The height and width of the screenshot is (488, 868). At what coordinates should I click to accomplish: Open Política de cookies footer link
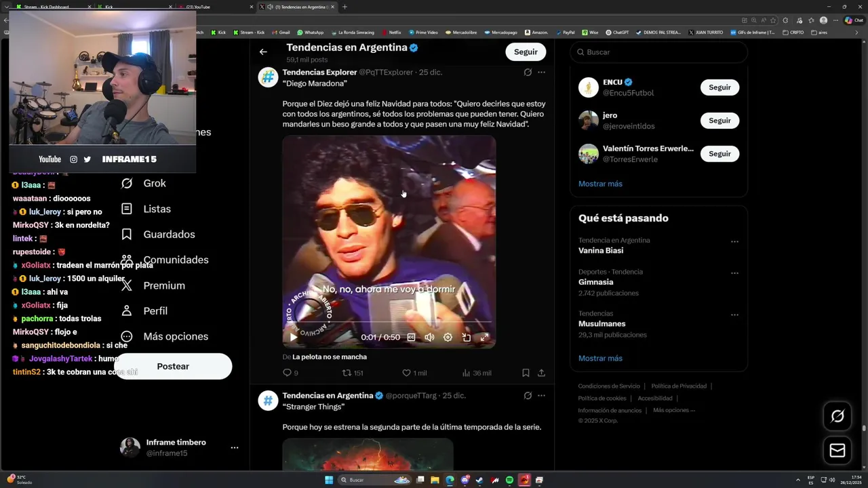[x=602, y=399]
